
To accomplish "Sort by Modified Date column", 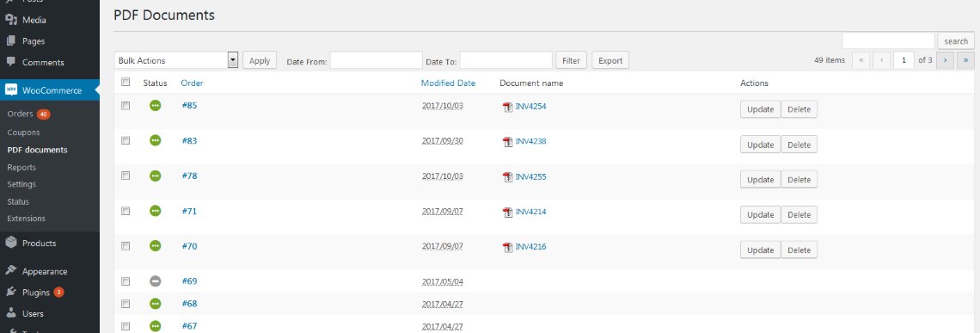I will pyautogui.click(x=448, y=83).
